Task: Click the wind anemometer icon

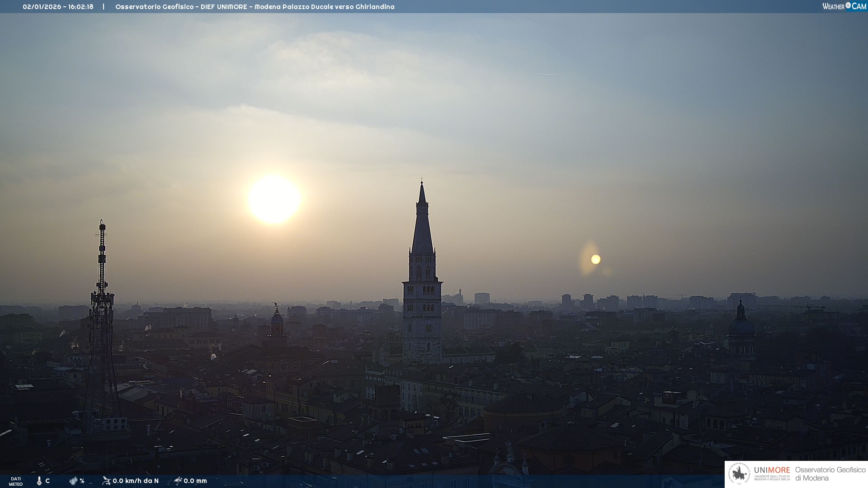Action: [x=106, y=481]
